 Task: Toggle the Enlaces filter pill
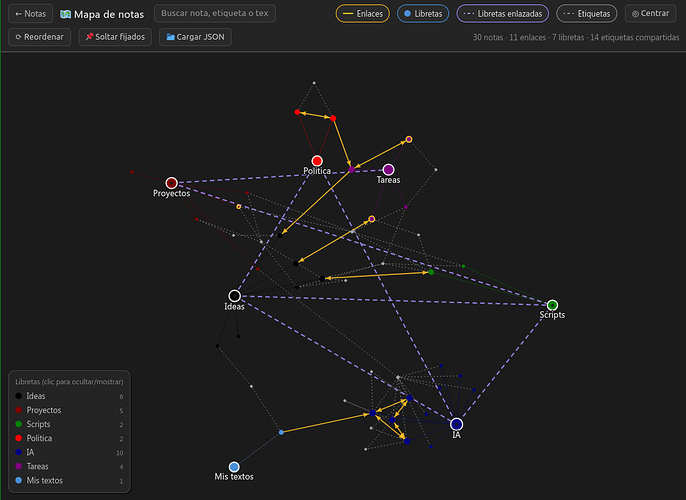362,14
